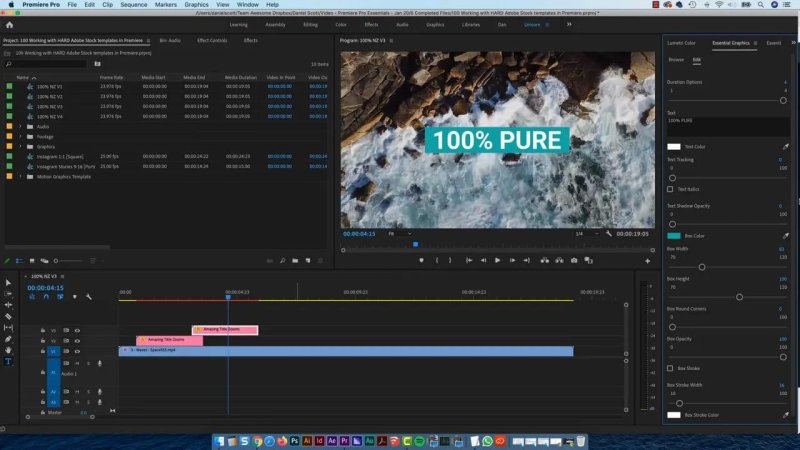The height and width of the screenshot is (450, 800).
Task: Open After Effects icon in the Dock
Action: [332, 441]
